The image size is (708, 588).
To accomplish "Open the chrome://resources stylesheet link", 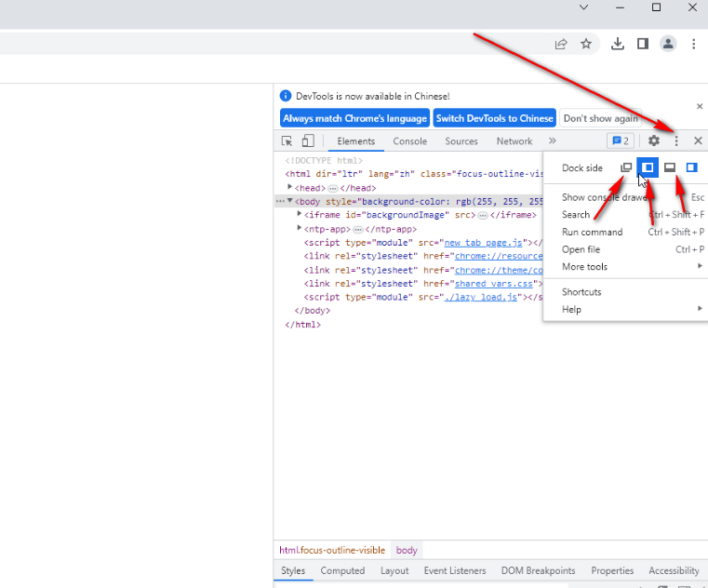I will [x=499, y=256].
